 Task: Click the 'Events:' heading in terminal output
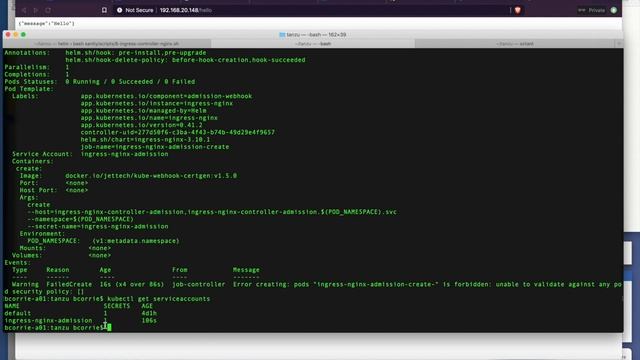[x=17, y=263]
